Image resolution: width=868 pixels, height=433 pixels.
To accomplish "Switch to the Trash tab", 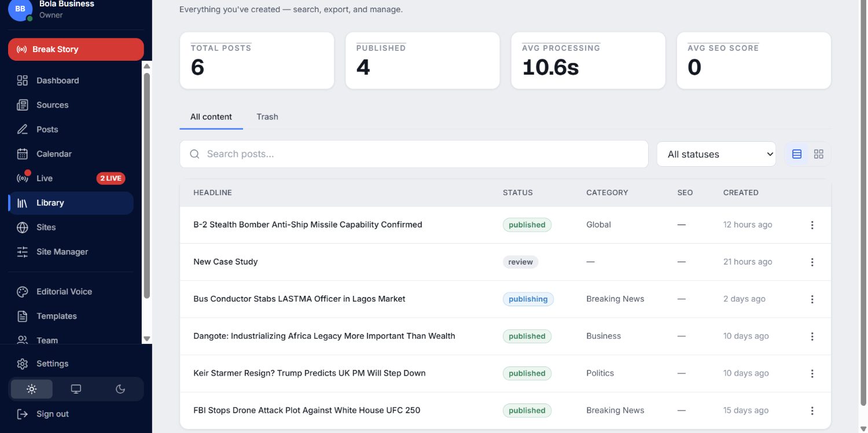I will coord(267,117).
